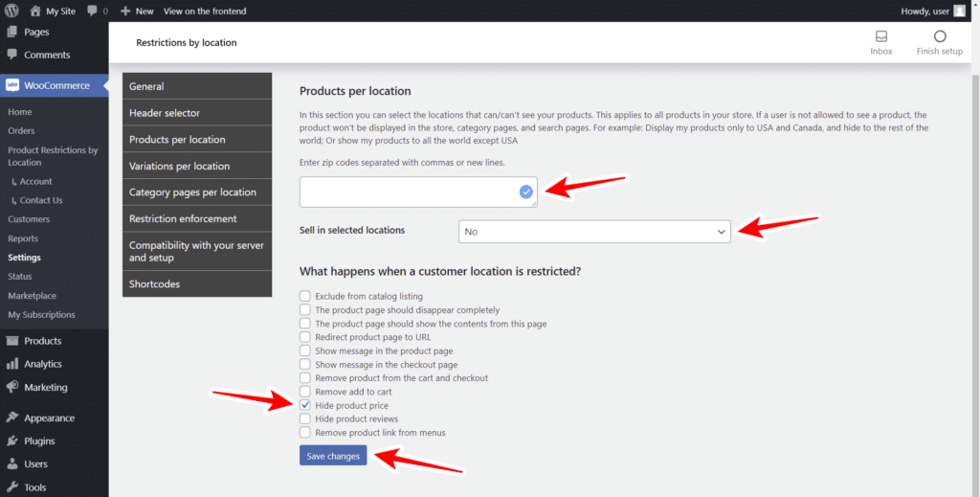Check Show message in the product page
This screenshot has width=980, height=497.
[305, 350]
